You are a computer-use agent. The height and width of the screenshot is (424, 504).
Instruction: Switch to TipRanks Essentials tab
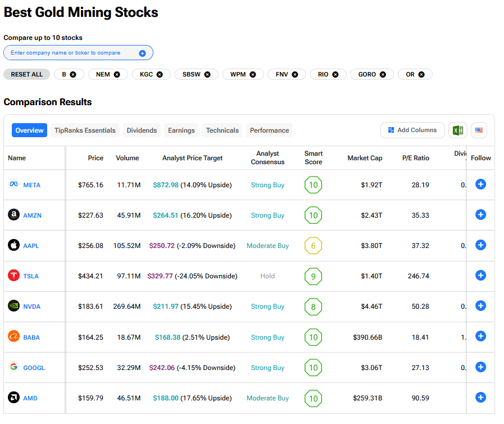coord(85,130)
